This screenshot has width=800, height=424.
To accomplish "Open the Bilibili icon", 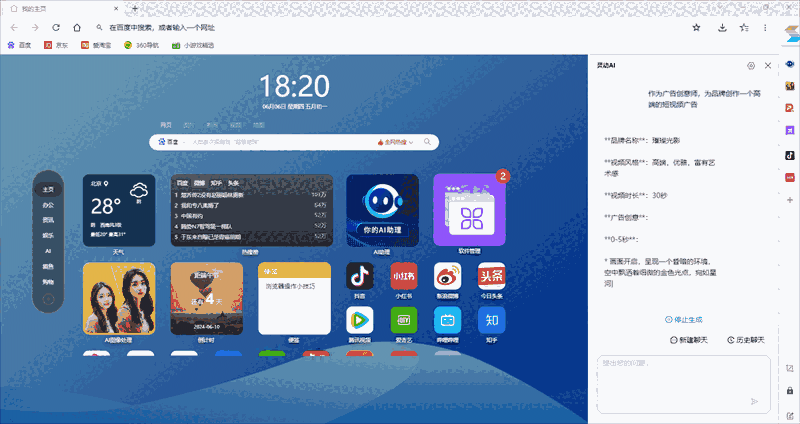I will (x=447, y=320).
